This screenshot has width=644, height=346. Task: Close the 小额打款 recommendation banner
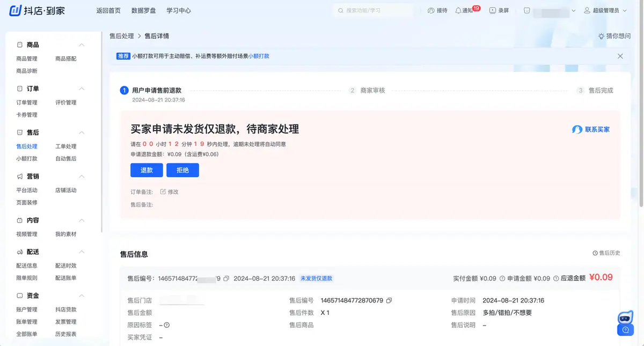(x=620, y=56)
